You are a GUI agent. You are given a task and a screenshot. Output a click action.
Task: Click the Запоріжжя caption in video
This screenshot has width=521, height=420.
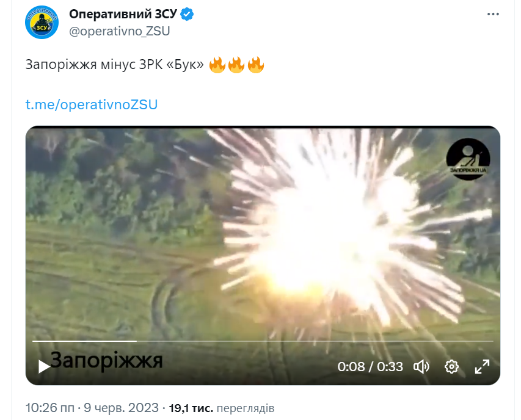[107, 361]
